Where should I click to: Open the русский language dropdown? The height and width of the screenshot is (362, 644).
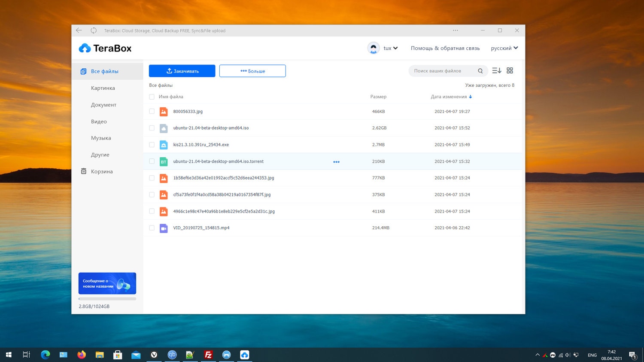[504, 48]
